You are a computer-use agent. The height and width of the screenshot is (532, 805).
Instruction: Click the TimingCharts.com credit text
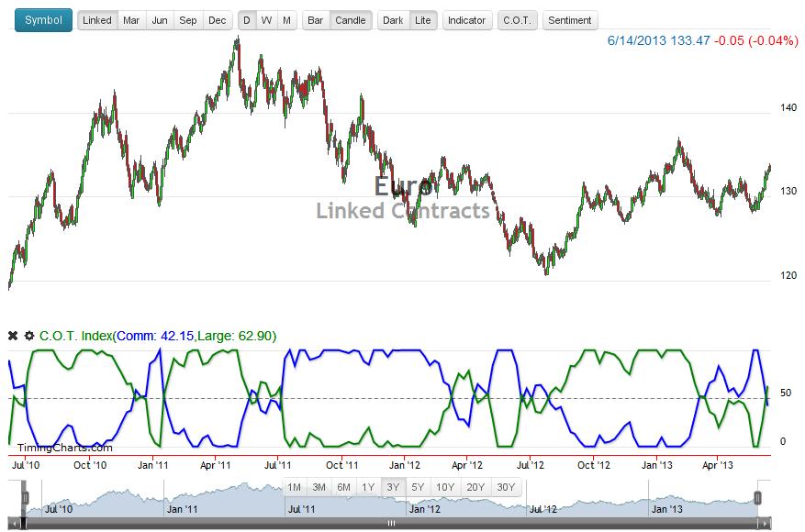(64, 448)
